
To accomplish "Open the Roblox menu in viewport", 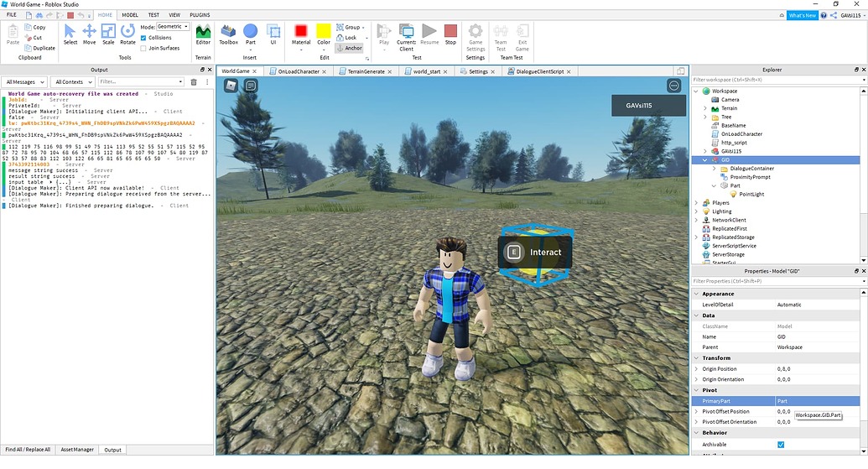I will click(231, 86).
